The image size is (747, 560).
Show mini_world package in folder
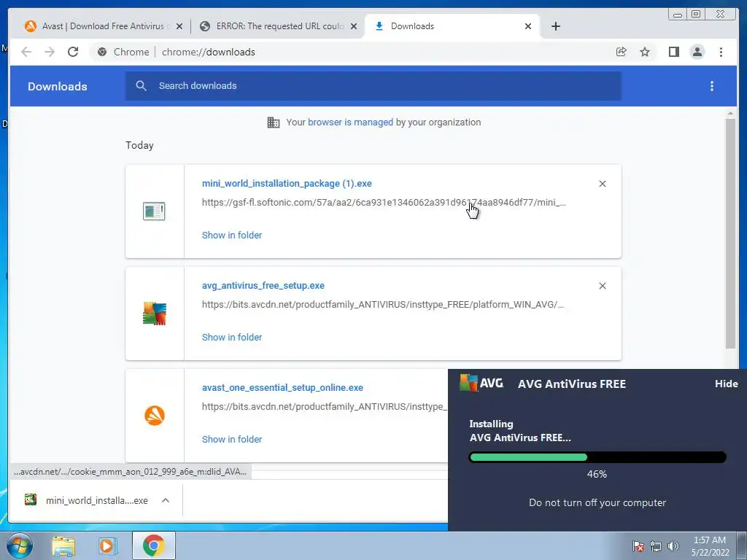[232, 236]
